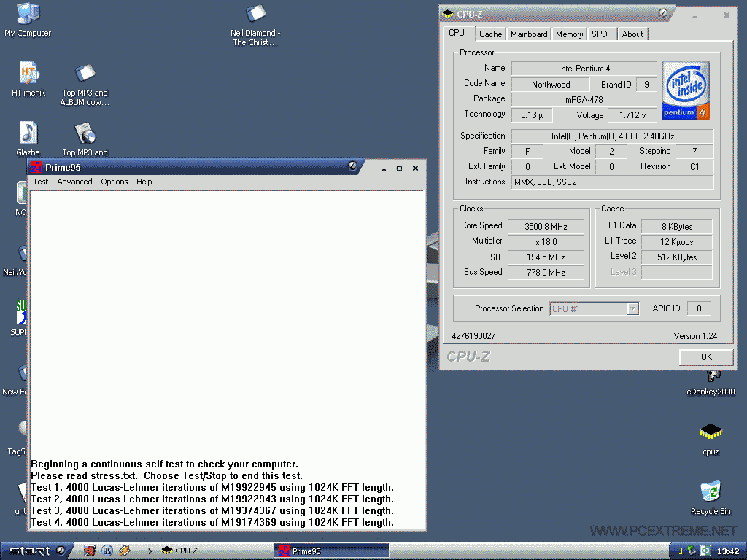Open the My Computer desktop icon

(x=28, y=15)
